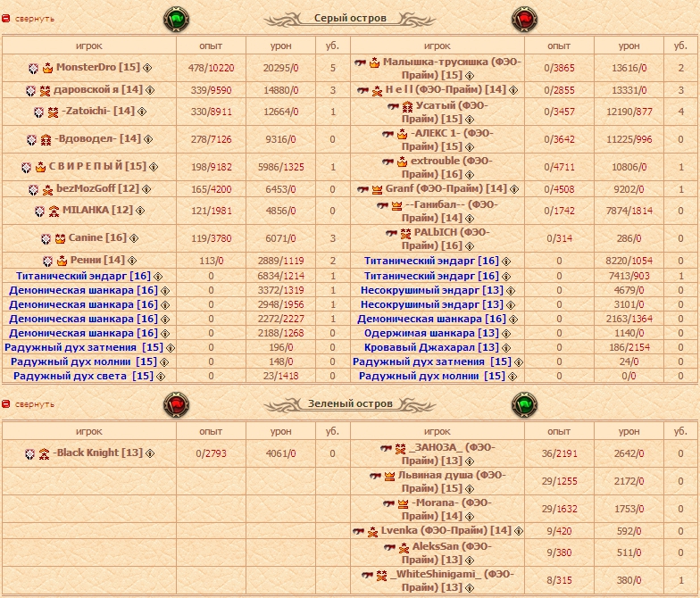700x598 pixels.
Task: Open info icon next to Радужный дух света [15]
Action: pyautogui.click(x=161, y=377)
